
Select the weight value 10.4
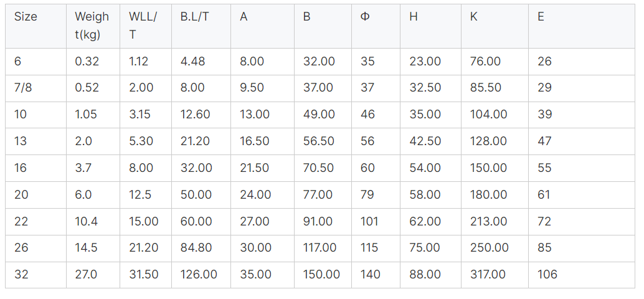click(x=86, y=221)
